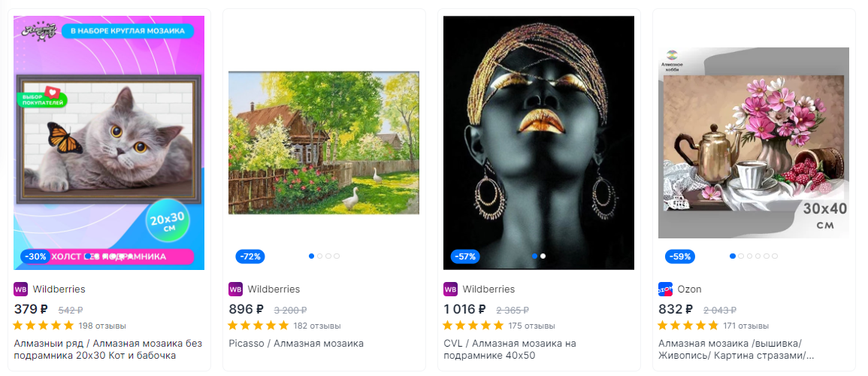Viewport: 868px width, 376px height.
Task: Open the 'Picasso / Алмазная мозаика' title link
Action: point(296,344)
